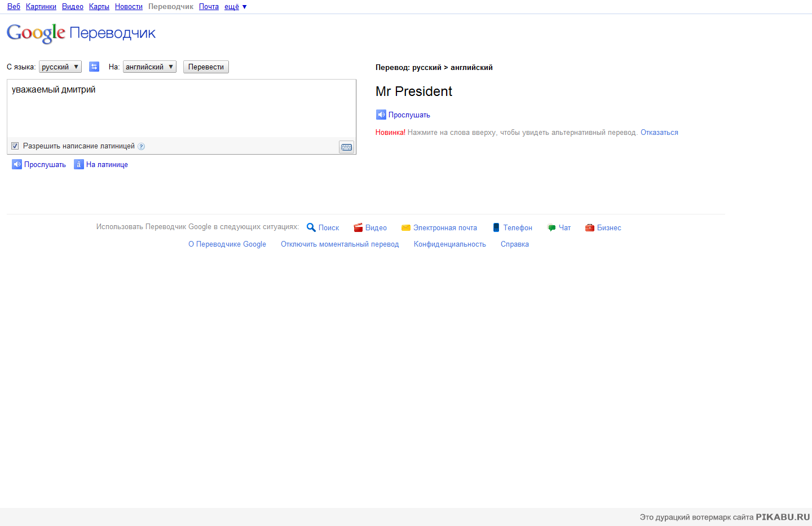Open "Карты" in the top navigation
The image size is (812, 526).
pyautogui.click(x=99, y=7)
